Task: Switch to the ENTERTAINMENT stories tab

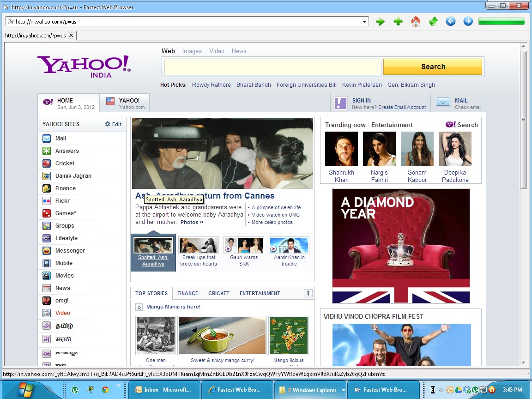Action: [260, 294]
